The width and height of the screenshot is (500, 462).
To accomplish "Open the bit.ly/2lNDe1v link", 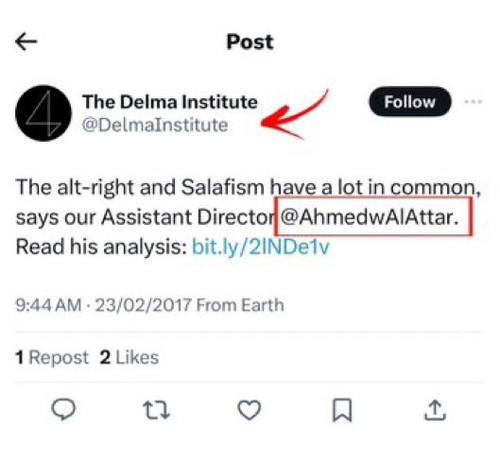I will coord(261,247).
